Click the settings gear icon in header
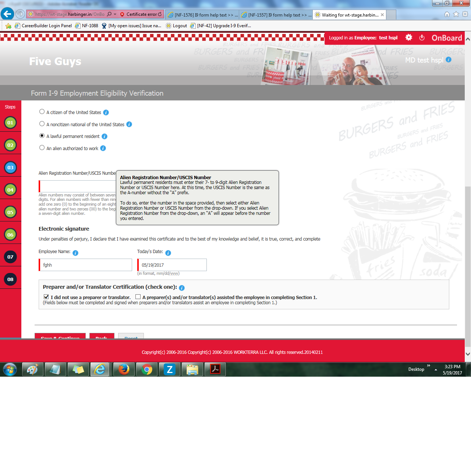The image size is (471, 476). (408, 38)
